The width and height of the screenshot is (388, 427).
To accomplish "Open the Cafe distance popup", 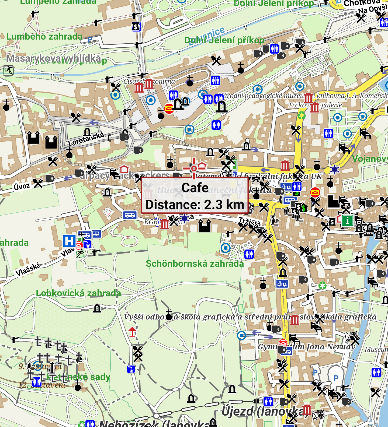I will (195, 196).
